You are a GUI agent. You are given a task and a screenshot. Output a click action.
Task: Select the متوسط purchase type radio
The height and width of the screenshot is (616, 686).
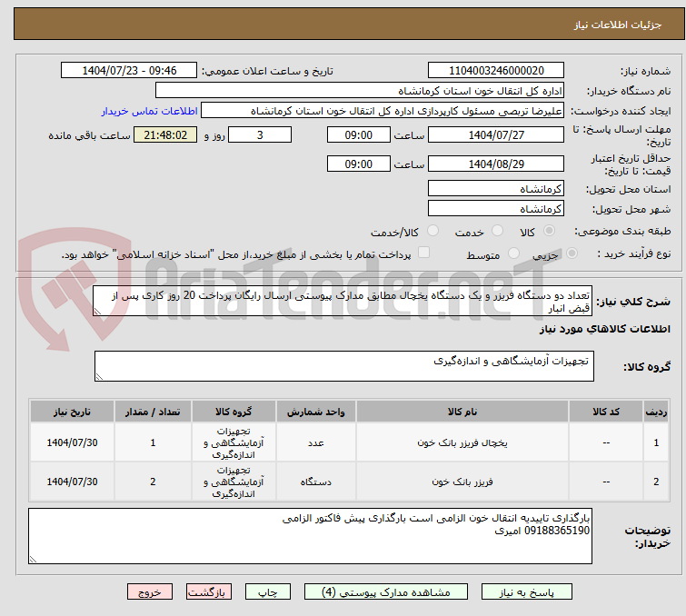(x=515, y=254)
